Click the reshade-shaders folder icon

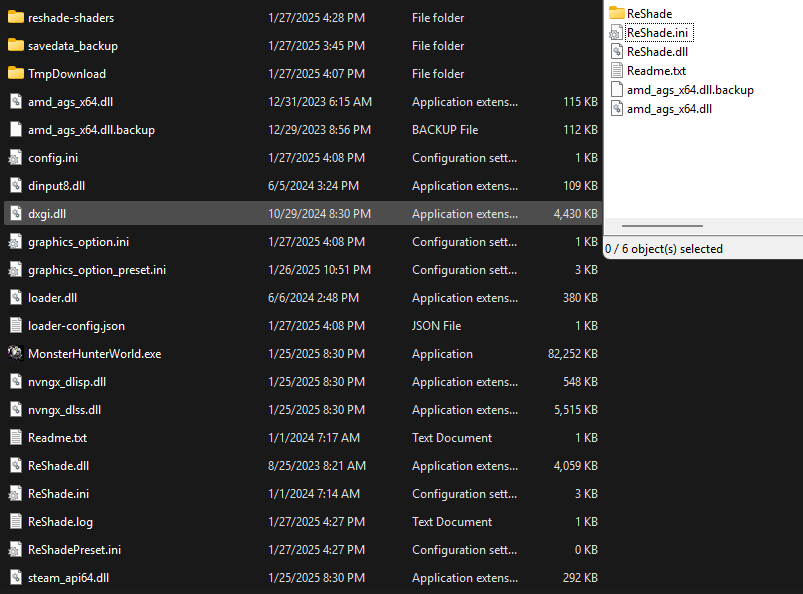15,18
